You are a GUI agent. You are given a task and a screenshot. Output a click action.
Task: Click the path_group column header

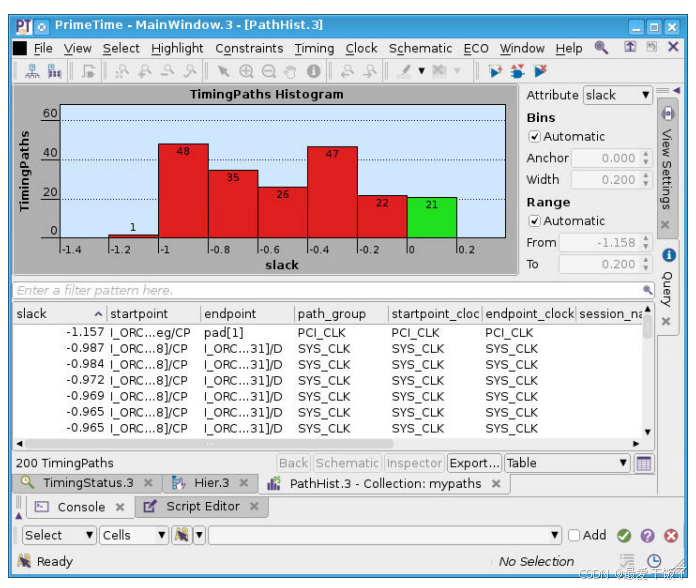[340, 314]
